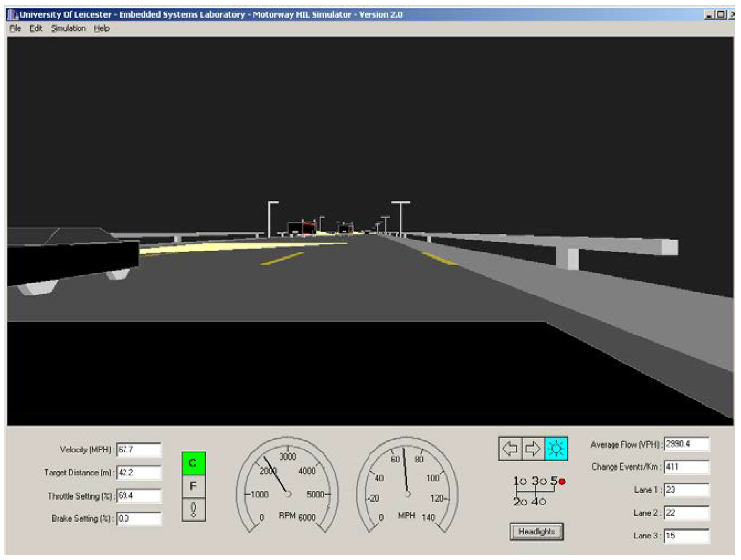Click the right turn indicator arrow
741x560 pixels.
(533, 448)
